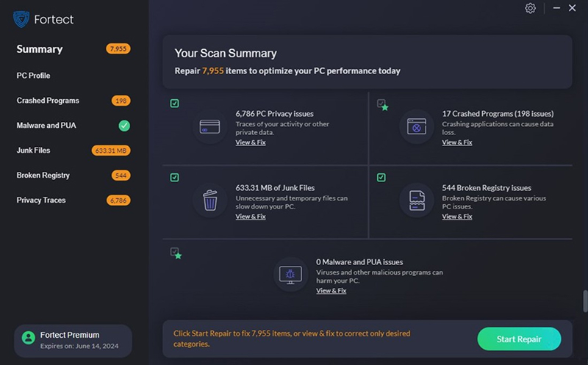Click the green checkmark beside Malware and PUA
Viewport: 588px width, 365px height.
(x=124, y=126)
